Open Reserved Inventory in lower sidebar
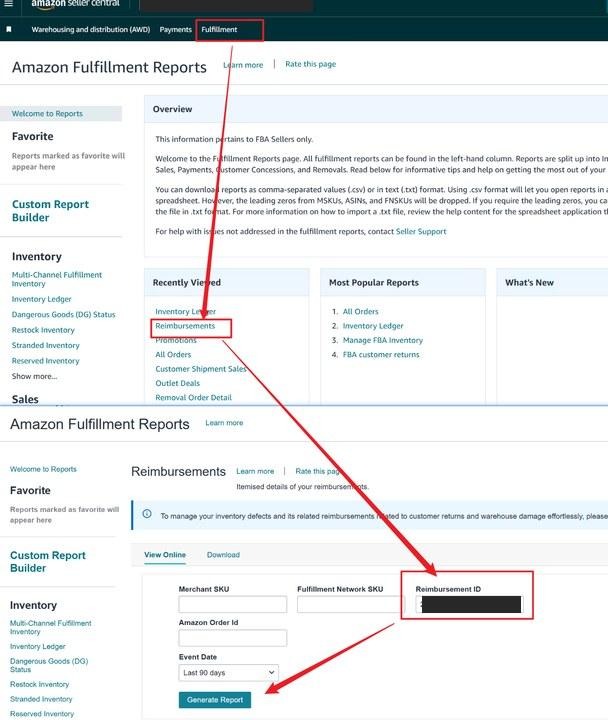The width and height of the screenshot is (608, 720). point(42,714)
